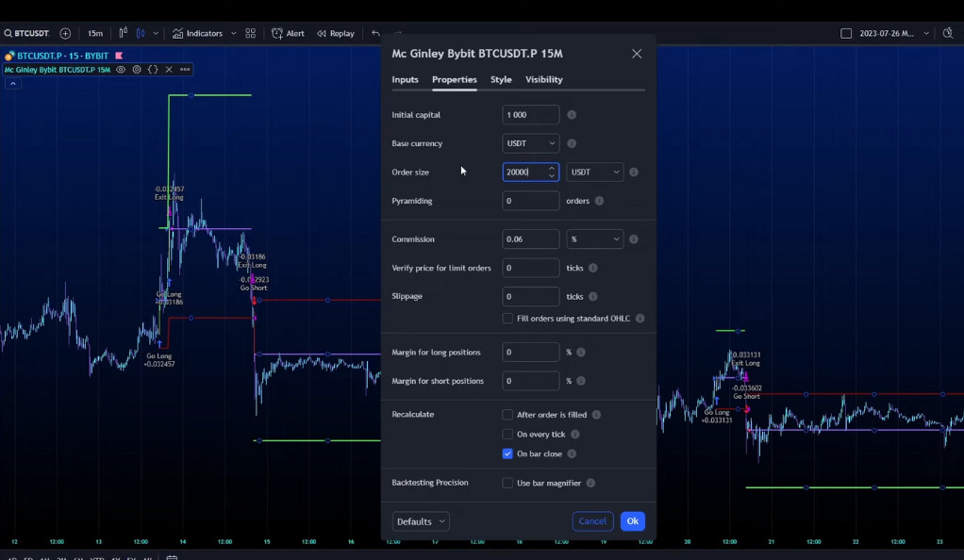Image resolution: width=964 pixels, height=560 pixels.
Task: Open the Style tab
Action: point(501,79)
